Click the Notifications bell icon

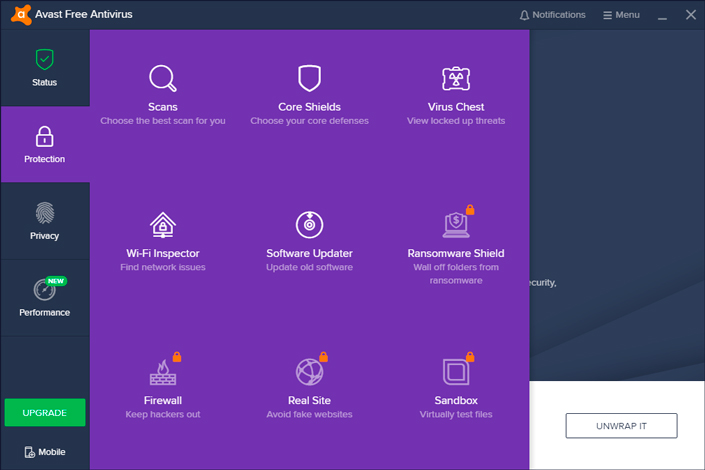click(x=524, y=15)
